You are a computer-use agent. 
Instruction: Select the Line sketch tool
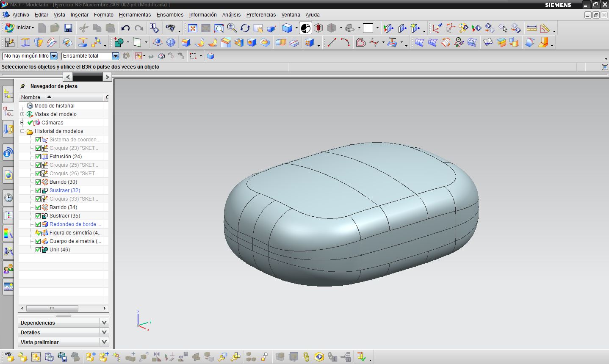[332, 42]
